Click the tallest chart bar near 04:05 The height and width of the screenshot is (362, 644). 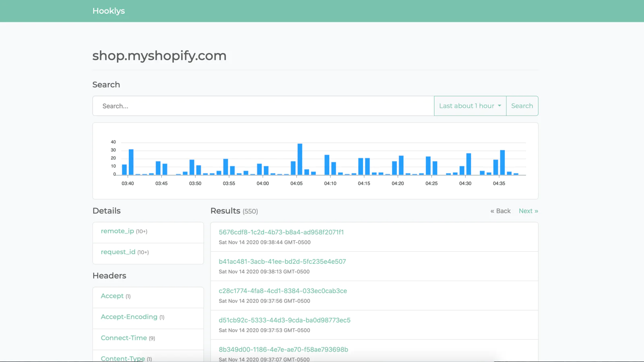point(300,159)
